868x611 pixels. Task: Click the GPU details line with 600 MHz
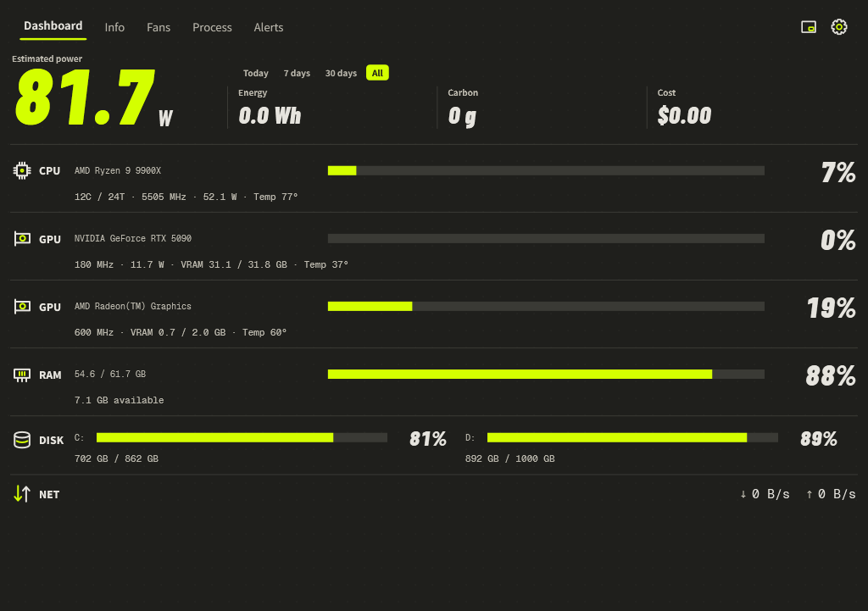181,333
